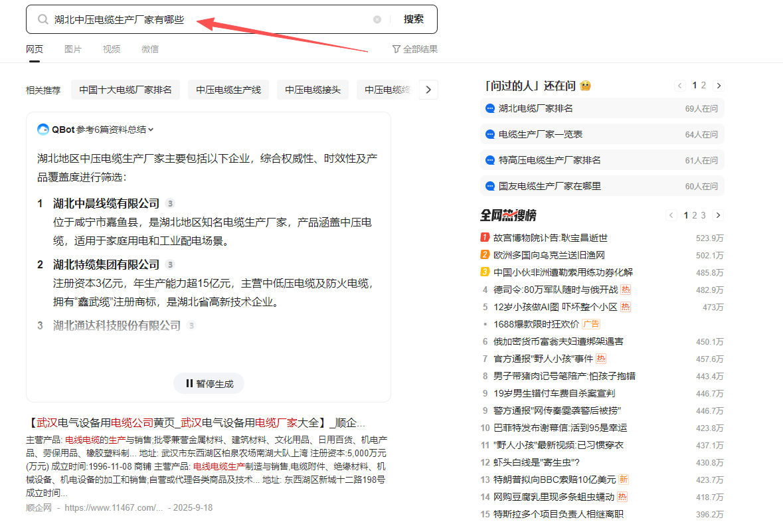The height and width of the screenshot is (532, 783).
Task: Select the 中国十大电缆厂家排名 suggestion chip
Action: click(126, 90)
